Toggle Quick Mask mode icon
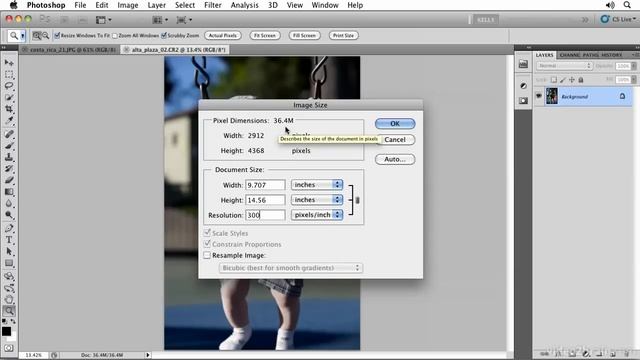 click(9, 348)
